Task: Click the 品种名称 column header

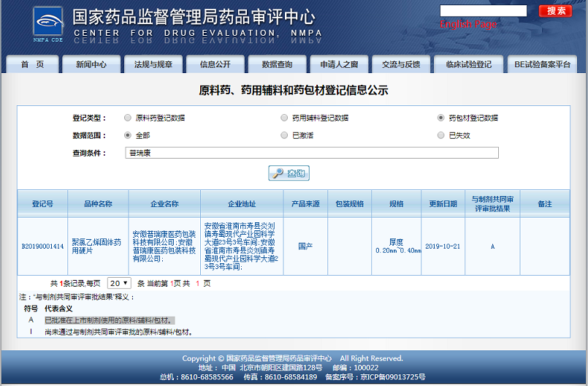Action: point(98,204)
